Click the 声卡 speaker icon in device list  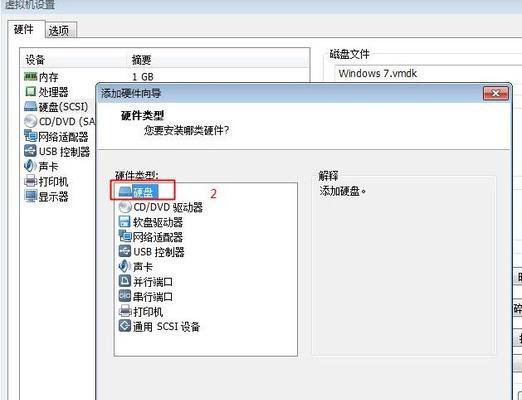pyautogui.click(x=30, y=166)
